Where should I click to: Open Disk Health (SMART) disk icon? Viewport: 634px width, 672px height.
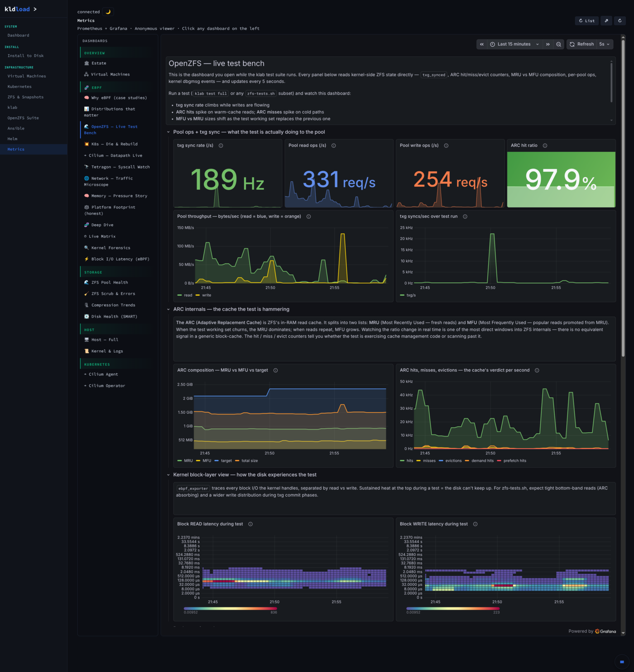click(86, 317)
